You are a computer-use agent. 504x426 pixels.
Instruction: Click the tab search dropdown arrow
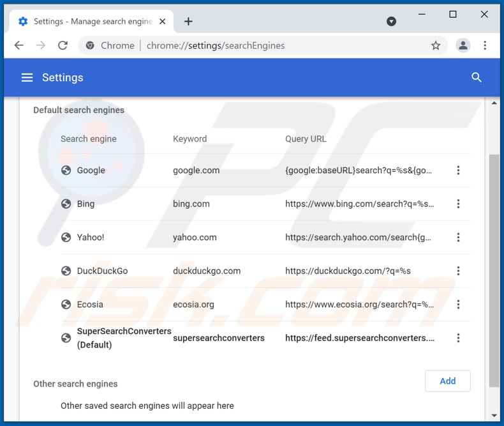point(392,21)
